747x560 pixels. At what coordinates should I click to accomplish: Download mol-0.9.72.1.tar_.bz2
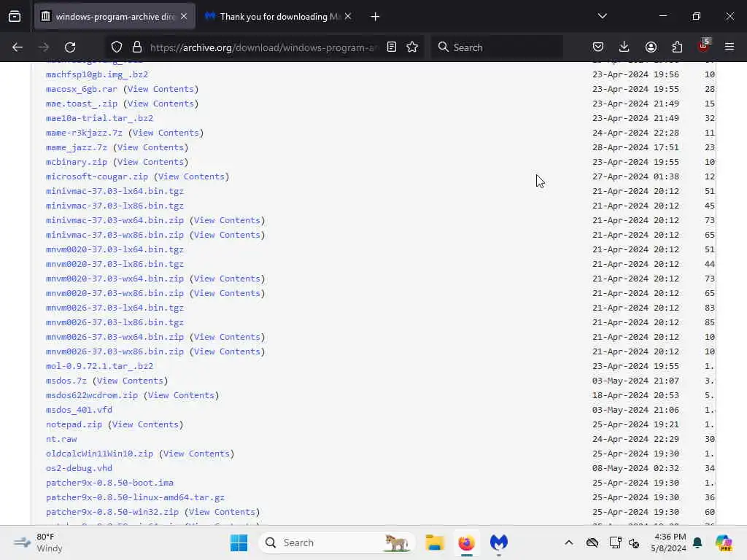[x=99, y=366]
